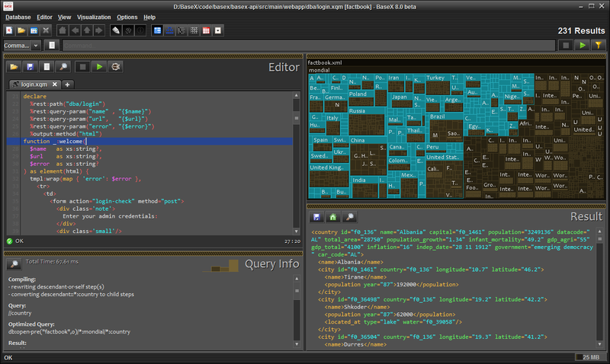610x364 pixels.
Task: Toggle the gear-like view icon next to pencil
Action: [x=128, y=30]
